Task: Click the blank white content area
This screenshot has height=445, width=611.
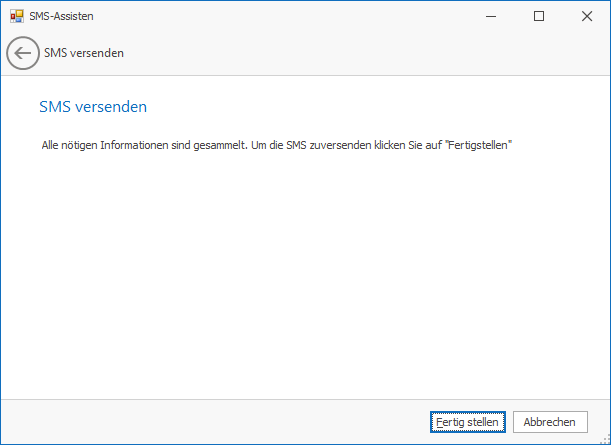Action: [x=300, y=270]
